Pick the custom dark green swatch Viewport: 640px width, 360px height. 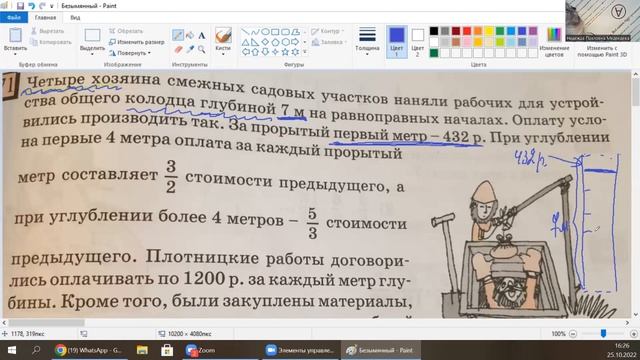click(x=434, y=53)
